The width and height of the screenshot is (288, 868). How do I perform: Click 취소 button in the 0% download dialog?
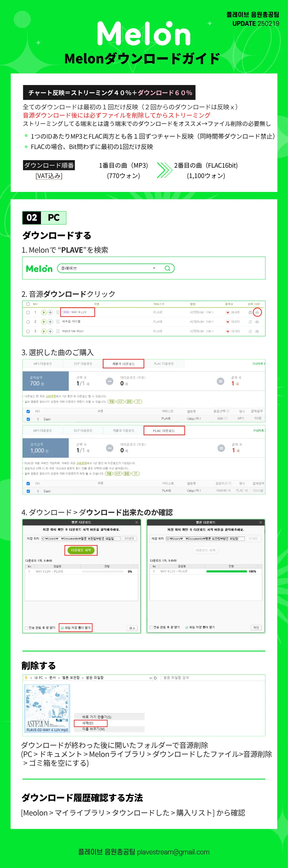tap(132, 628)
